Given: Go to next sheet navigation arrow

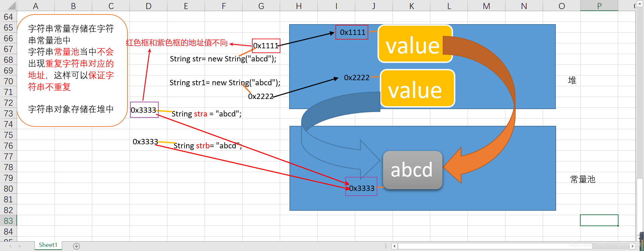Looking at the screenshot, I should pos(20,246).
